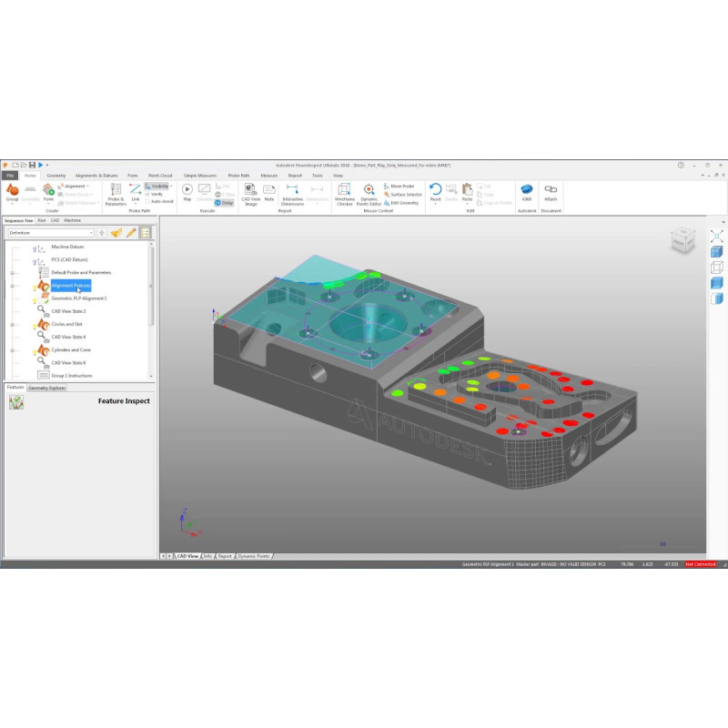This screenshot has width=728, height=728.
Task: Add a Note to the report
Action: click(269, 193)
